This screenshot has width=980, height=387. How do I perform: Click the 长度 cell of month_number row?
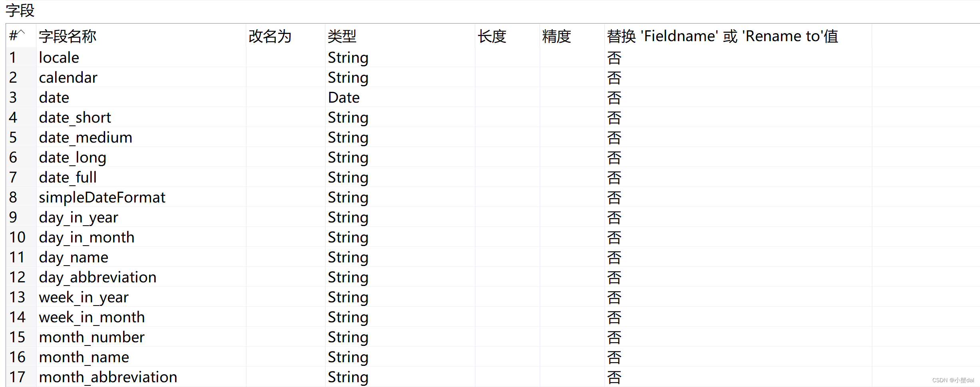(507, 337)
